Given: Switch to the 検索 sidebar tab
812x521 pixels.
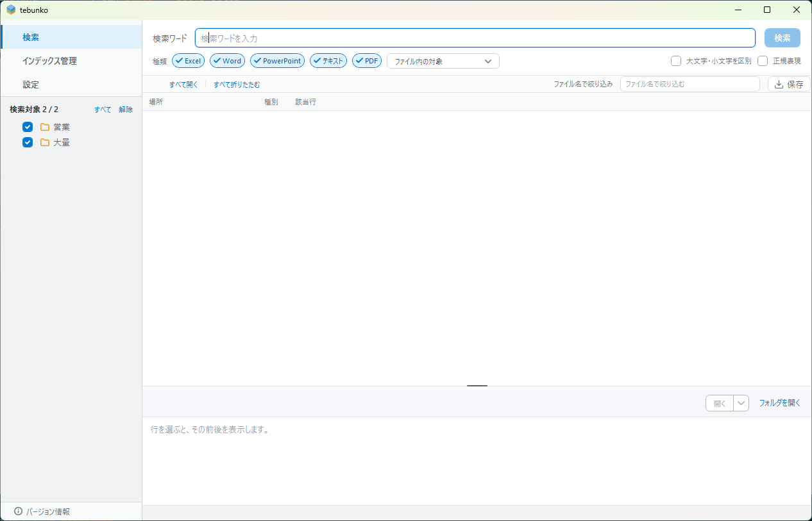Looking at the screenshot, I should [71, 37].
